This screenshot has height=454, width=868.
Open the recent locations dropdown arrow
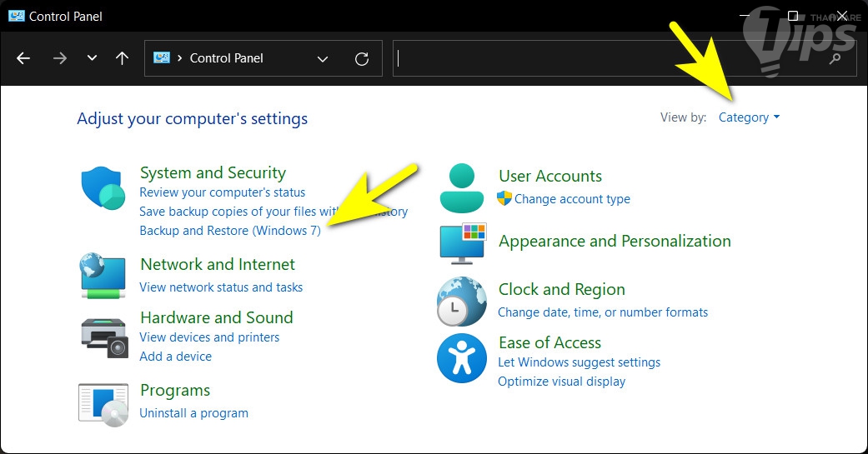tap(92, 58)
